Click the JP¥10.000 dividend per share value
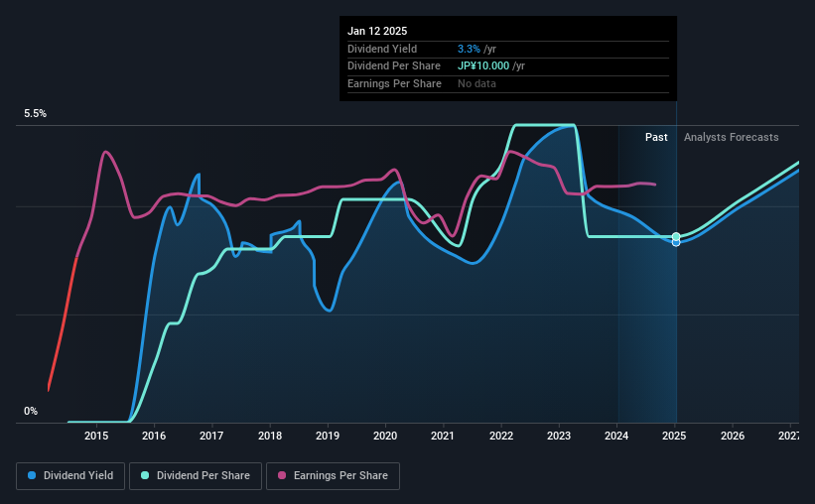Viewport: 815px width, 504px height. (483, 66)
